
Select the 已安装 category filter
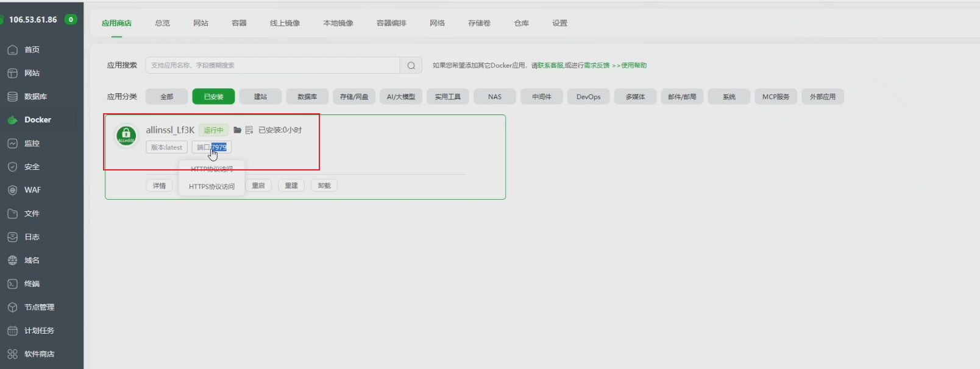pos(213,97)
